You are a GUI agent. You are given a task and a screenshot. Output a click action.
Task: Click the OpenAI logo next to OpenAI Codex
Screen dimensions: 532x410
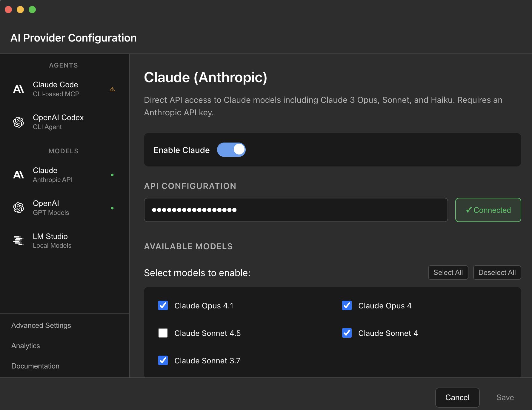19,122
